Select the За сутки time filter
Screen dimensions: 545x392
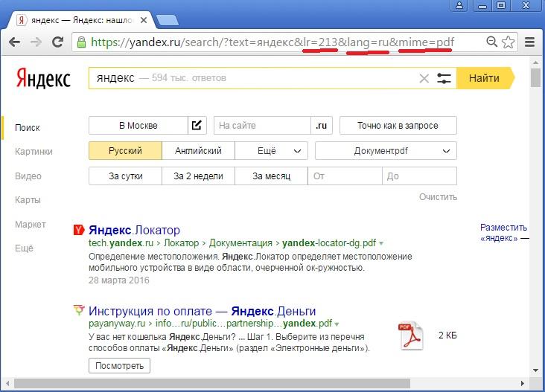click(125, 176)
